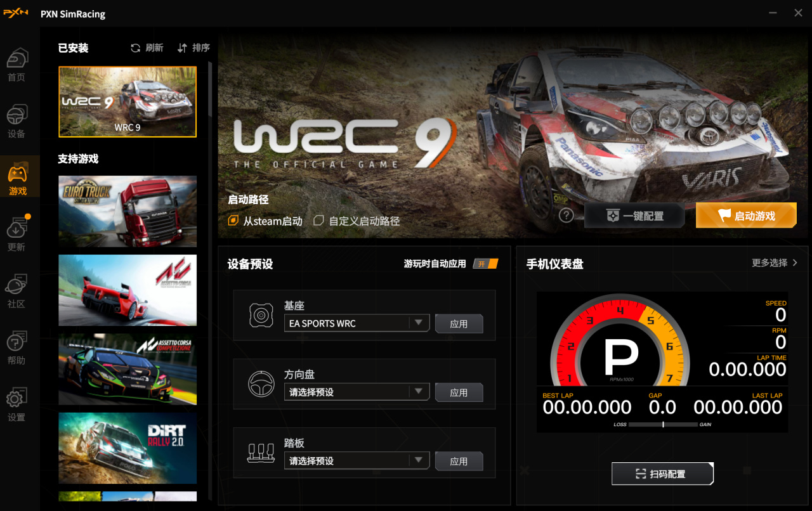Open the 帮助 help section
The width and height of the screenshot is (812, 511).
[x=16, y=348]
